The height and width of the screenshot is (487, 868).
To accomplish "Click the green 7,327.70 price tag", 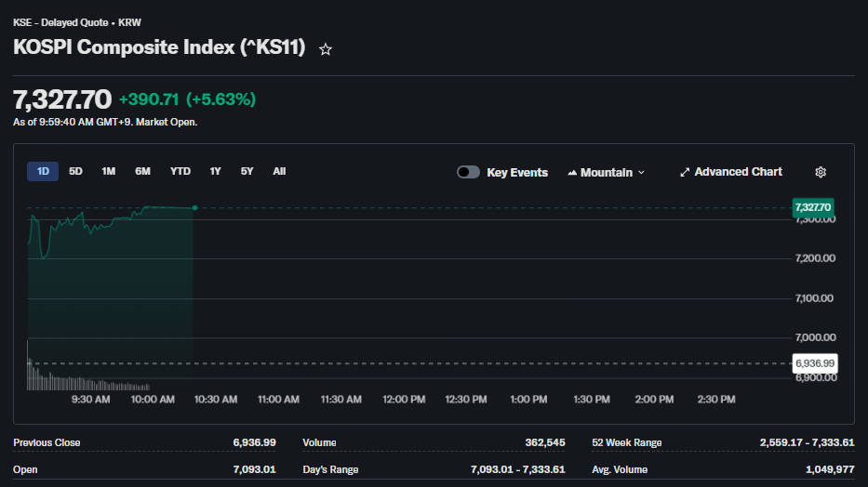I will (812, 207).
